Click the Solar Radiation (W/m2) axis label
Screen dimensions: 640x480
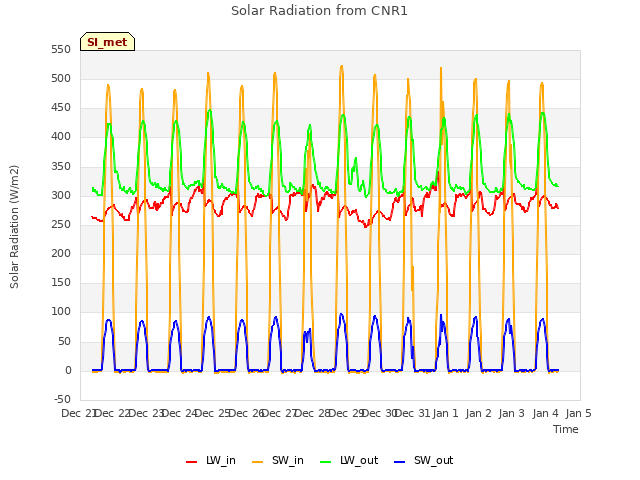(x=14, y=227)
